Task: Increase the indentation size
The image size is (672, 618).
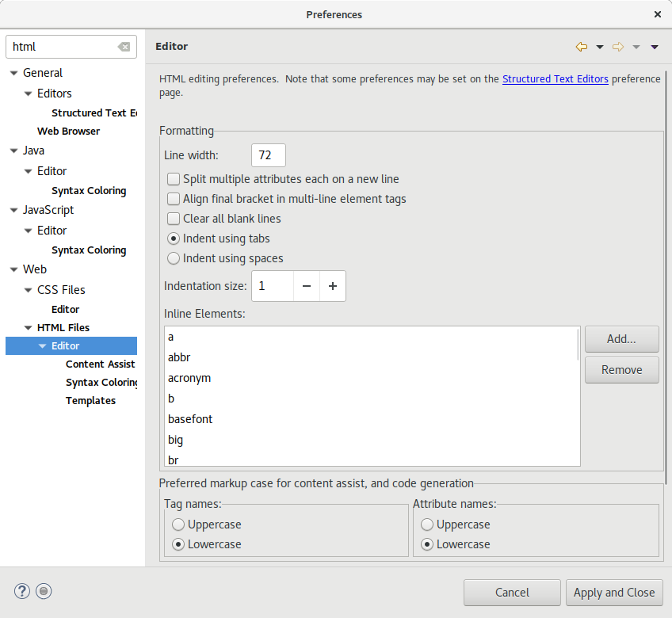Action: (x=333, y=286)
